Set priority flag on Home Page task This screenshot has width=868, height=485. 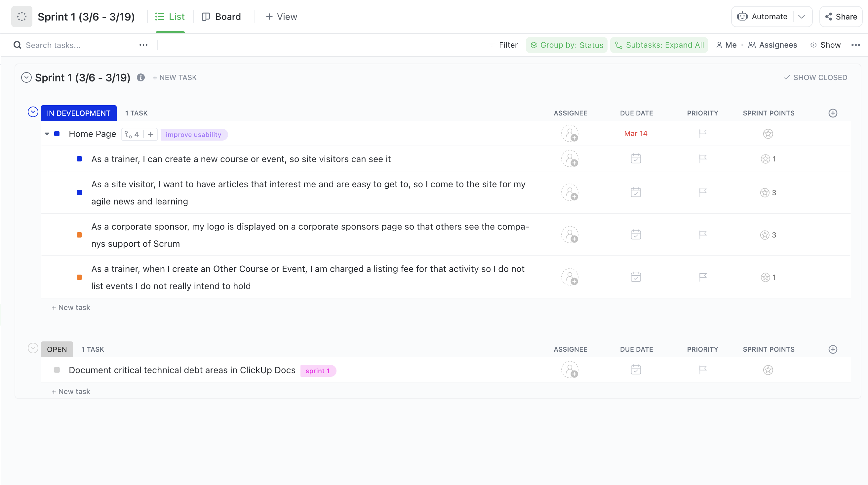point(702,134)
